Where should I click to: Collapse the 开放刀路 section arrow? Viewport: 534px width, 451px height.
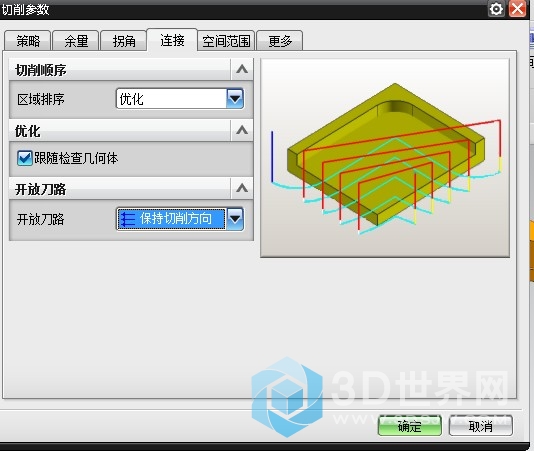tap(242, 188)
